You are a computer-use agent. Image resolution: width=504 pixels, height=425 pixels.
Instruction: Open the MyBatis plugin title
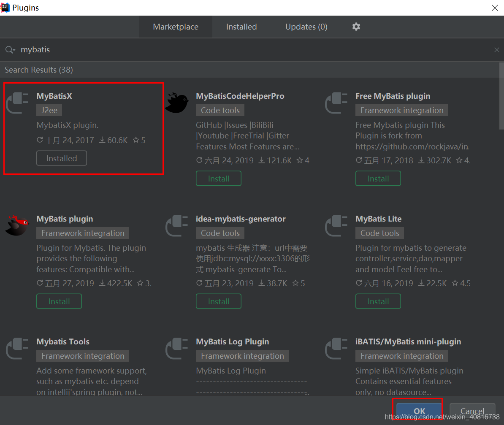tap(65, 219)
